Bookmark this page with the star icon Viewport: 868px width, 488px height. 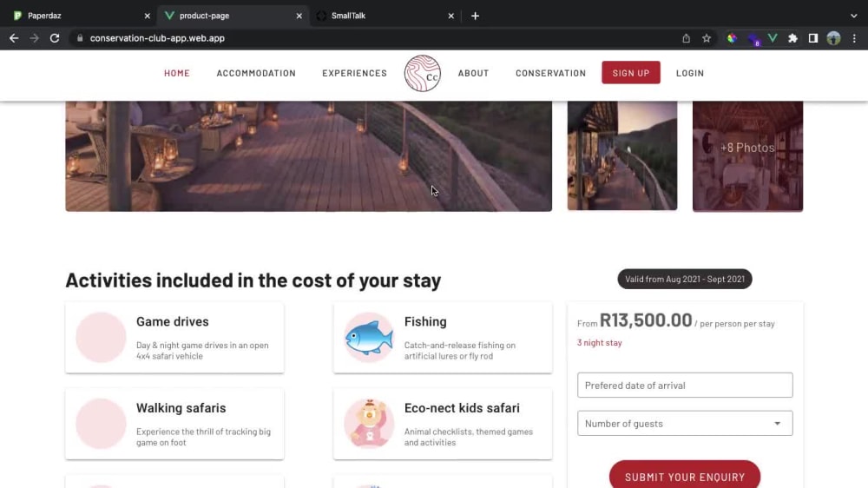click(x=707, y=38)
